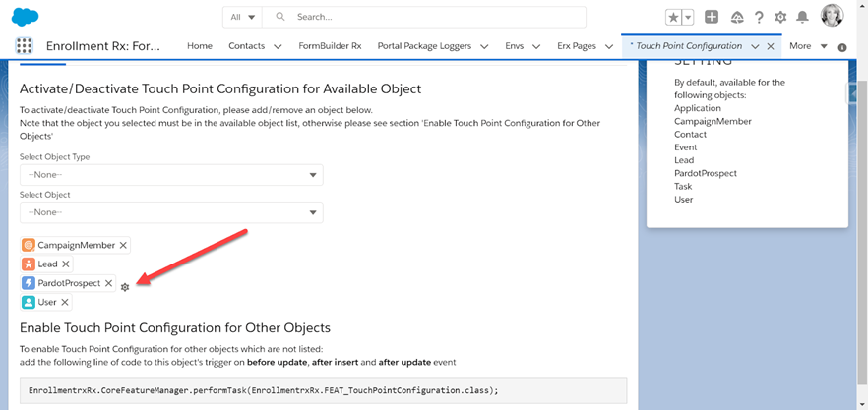
Task: Switch to the Home tab
Action: (200, 46)
